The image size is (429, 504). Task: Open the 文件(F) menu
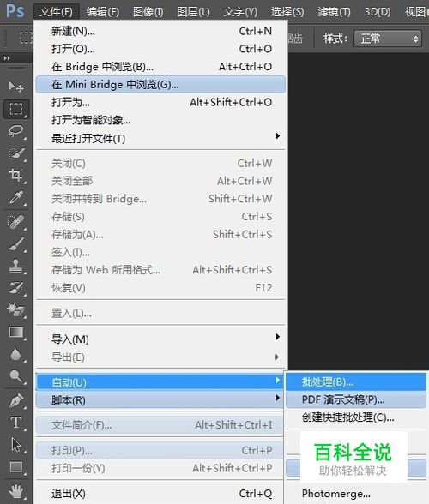point(57,12)
